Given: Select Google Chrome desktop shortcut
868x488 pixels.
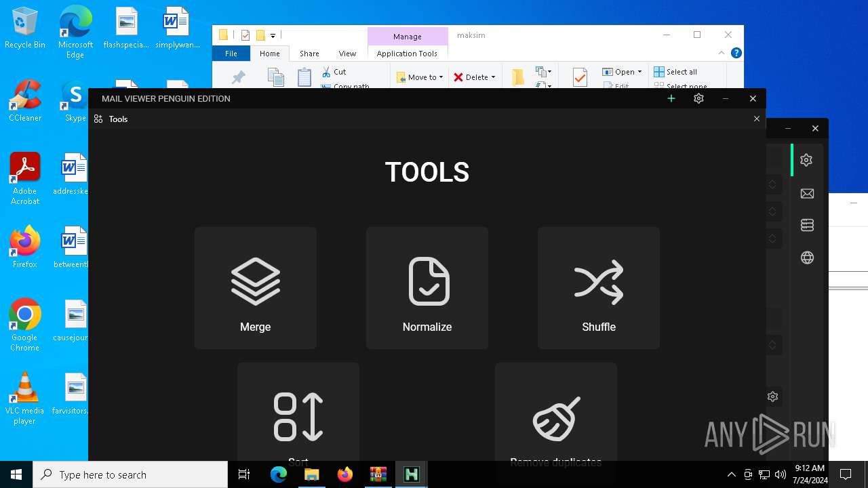Looking at the screenshot, I should point(25,325).
